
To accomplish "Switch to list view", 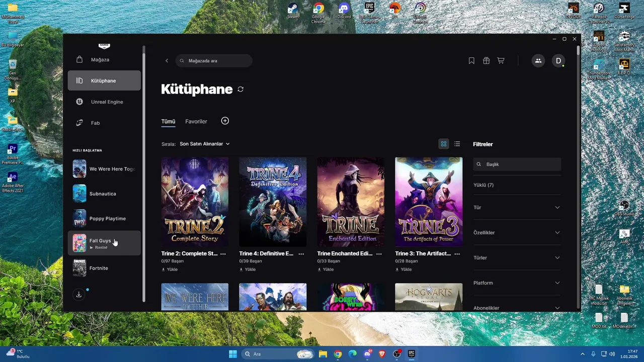I will coord(457,144).
